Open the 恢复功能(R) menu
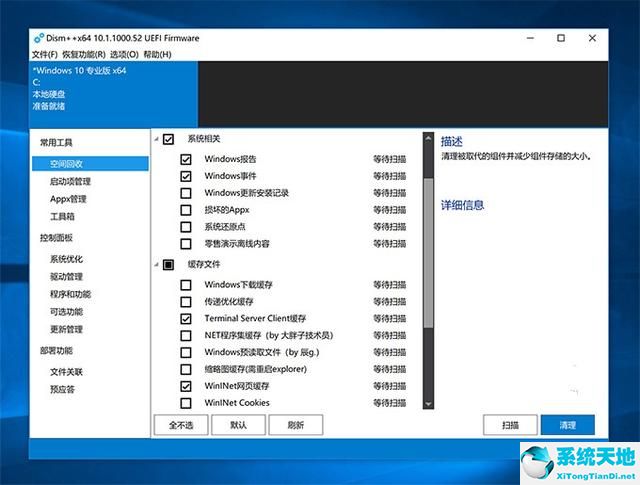The image size is (640, 485). point(84,54)
